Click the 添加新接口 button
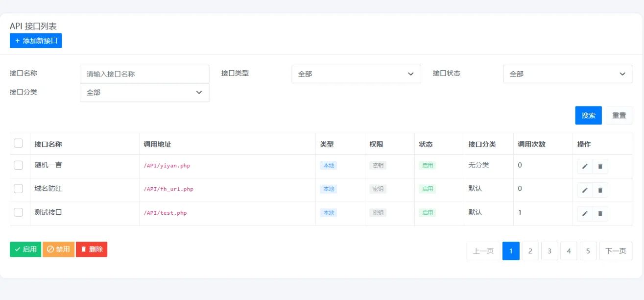The image size is (644, 300). [x=35, y=40]
